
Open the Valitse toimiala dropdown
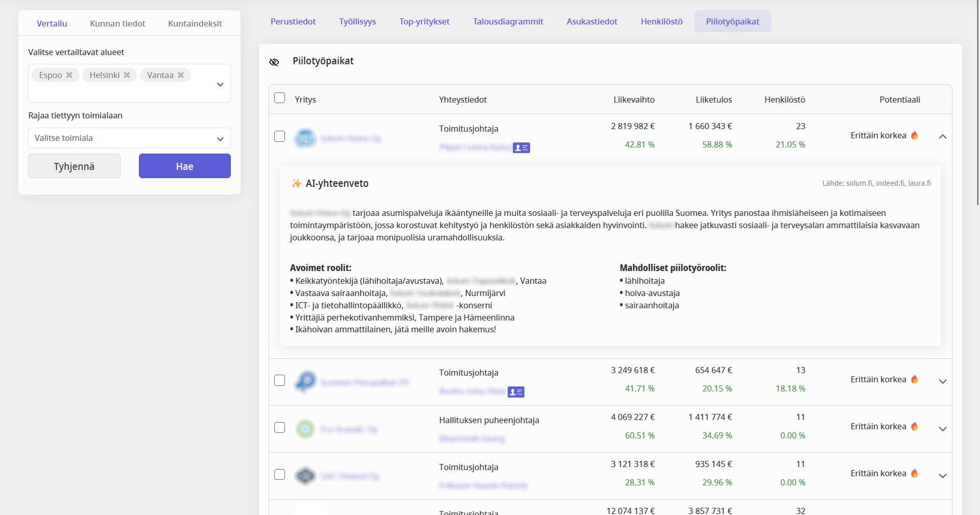(x=129, y=138)
